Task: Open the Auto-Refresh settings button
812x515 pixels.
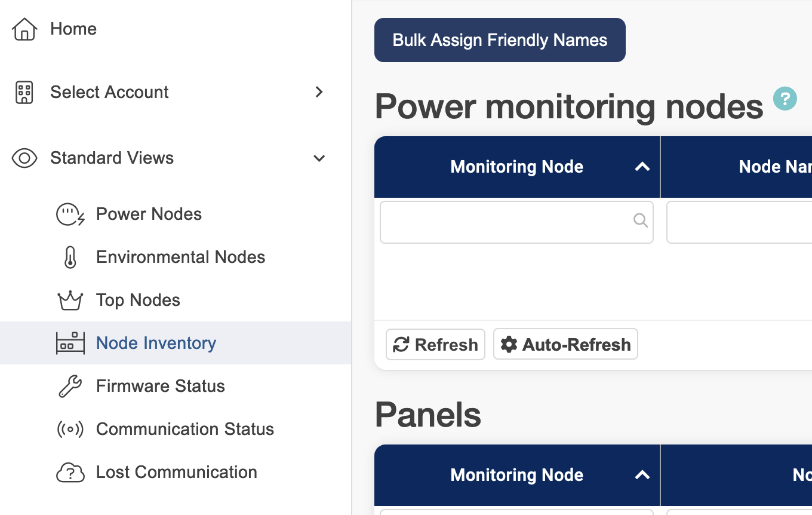Action: (565, 344)
